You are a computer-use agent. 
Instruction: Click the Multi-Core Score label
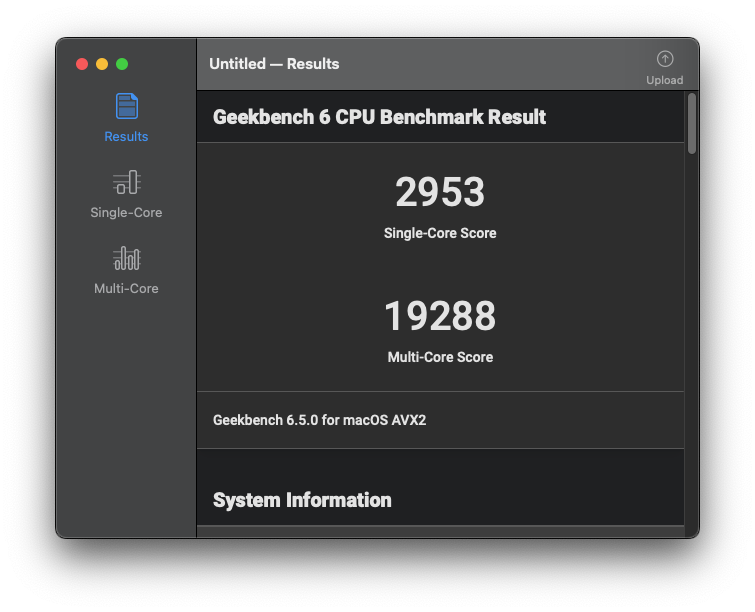tap(440, 357)
